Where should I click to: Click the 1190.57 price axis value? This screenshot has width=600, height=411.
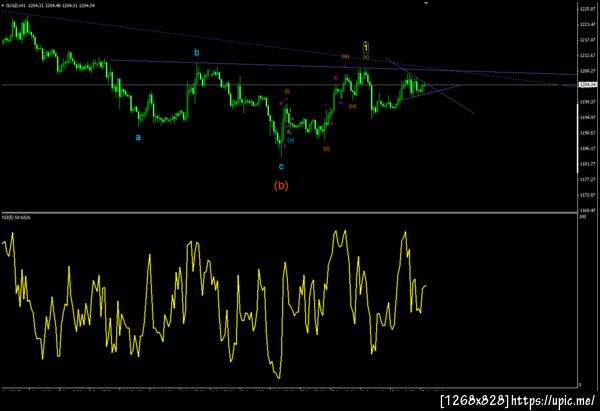point(588,133)
